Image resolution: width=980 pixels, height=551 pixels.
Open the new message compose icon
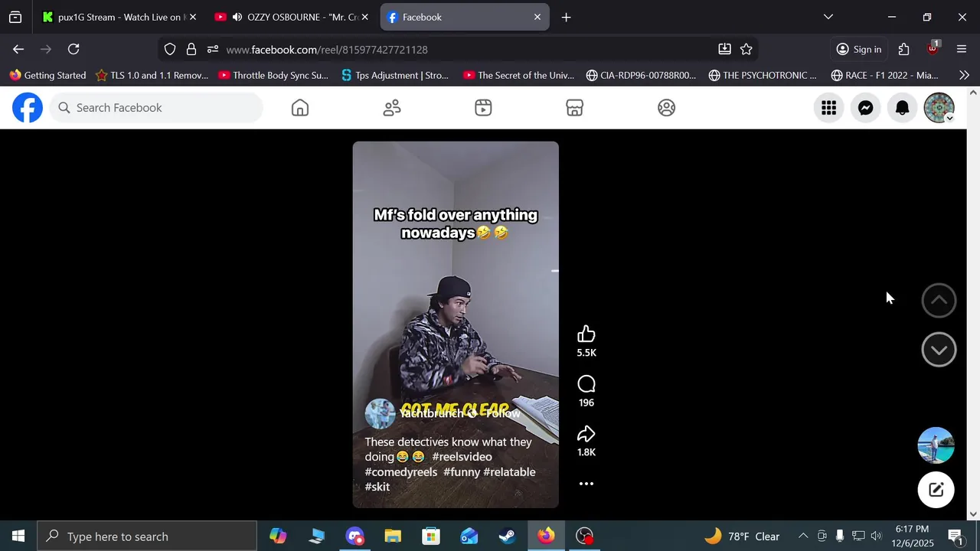point(936,491)
